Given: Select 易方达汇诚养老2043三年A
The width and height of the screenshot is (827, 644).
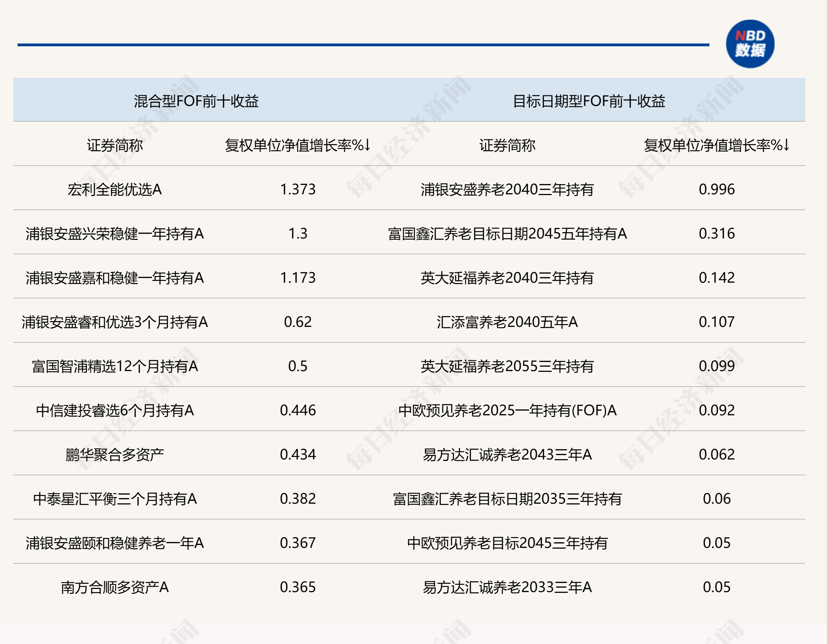Looking at the screenshot, I should tap(508, 455).
